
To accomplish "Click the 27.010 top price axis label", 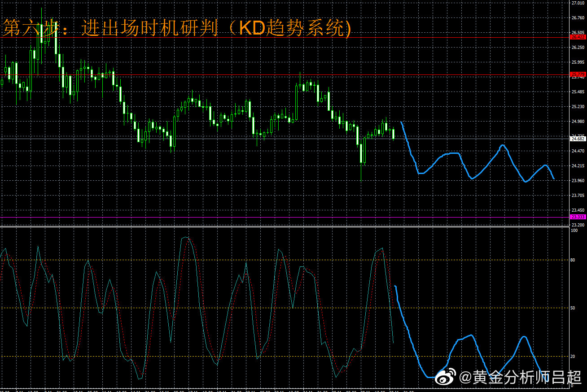I will point(578,3).
